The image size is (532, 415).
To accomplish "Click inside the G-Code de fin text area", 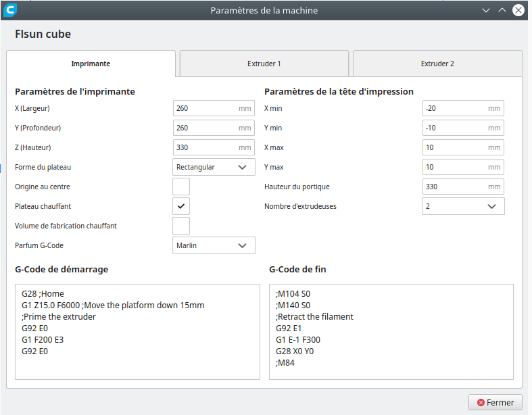I will click(x=391, y=331).
